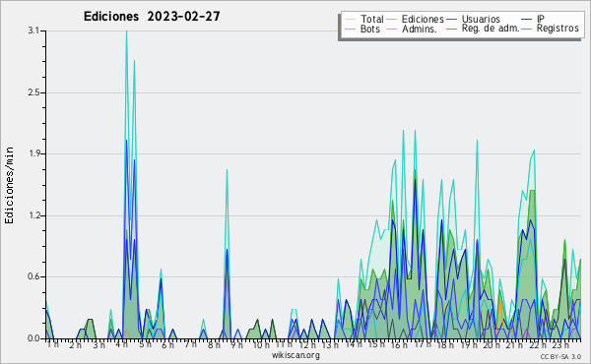Click the 0.0 y-axis value
The width and height of the screenshot is (591, 364).
coord(33,338)
